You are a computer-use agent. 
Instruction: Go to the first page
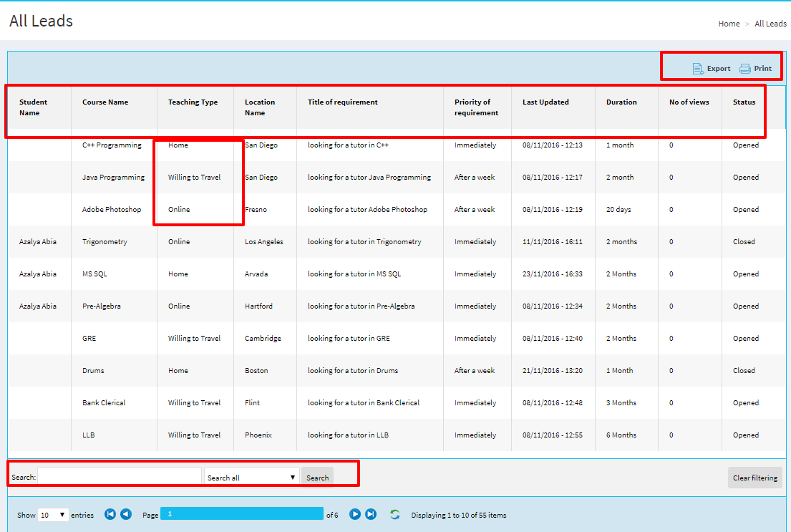(110, 514)
